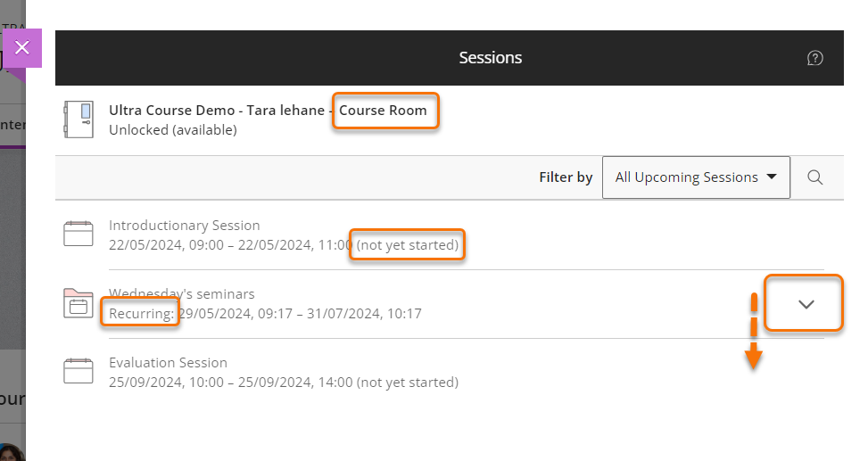
Task: Click Evaluation Session calendar icon
Action: coord(79,372)
